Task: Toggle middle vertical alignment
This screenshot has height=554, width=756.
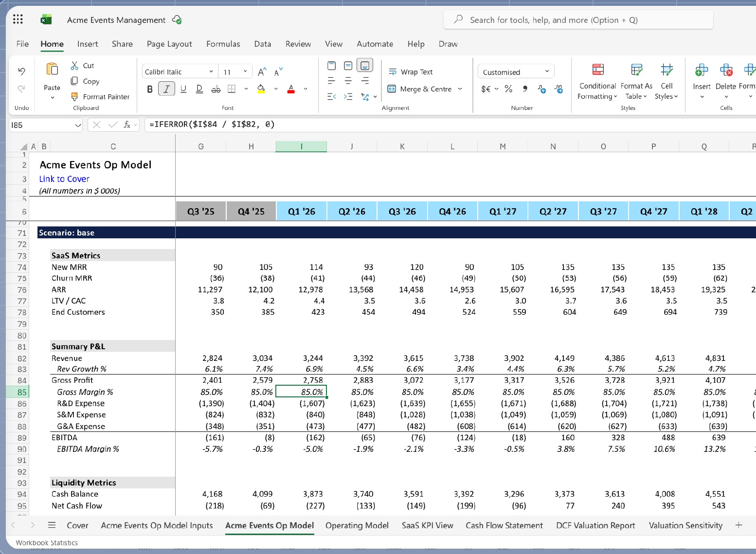Action: pyautogui.click(x=348, y=65)
